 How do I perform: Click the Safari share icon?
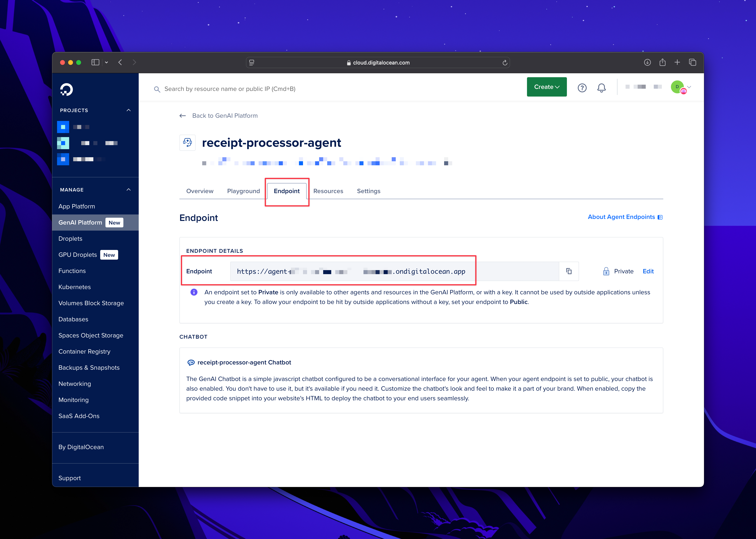pos(662,62)
